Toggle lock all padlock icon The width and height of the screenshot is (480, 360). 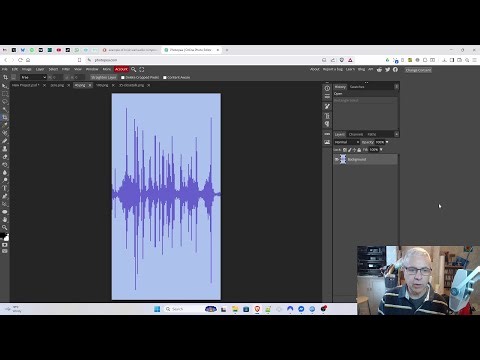pos(359,150)
